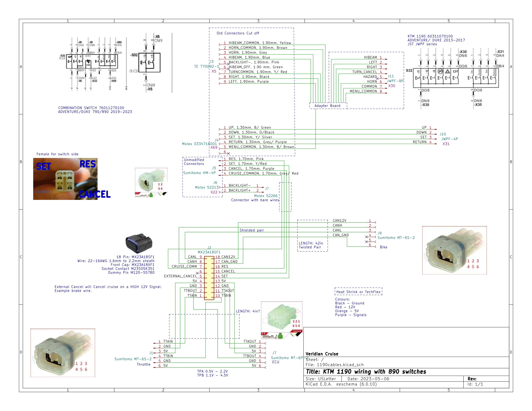The width and height of the screenshot is (532, 411).
Task: Click the yellow J2 connector body symbol
Action: (209, 278)
